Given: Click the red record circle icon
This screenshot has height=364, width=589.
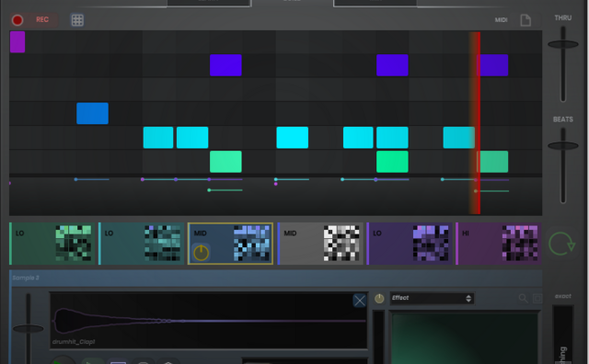Looking at the screenshot, I should (x=17, y=20).
